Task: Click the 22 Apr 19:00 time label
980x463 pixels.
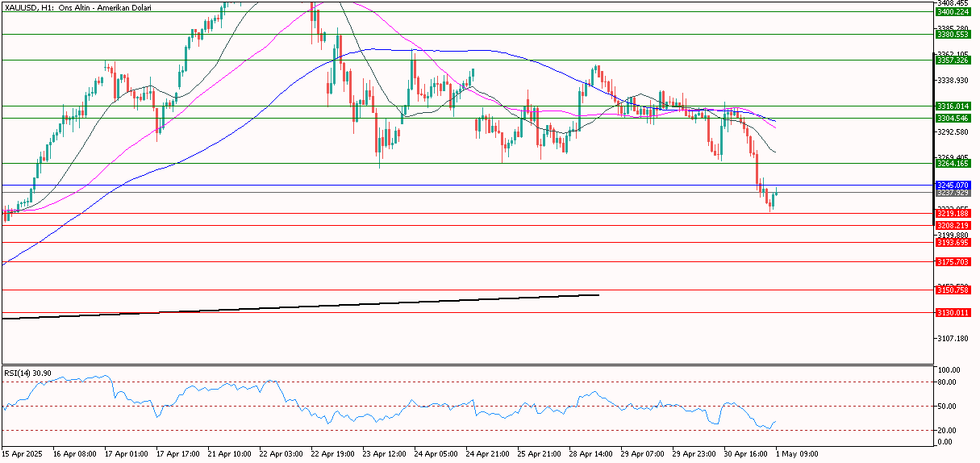Action: point(332,454)
